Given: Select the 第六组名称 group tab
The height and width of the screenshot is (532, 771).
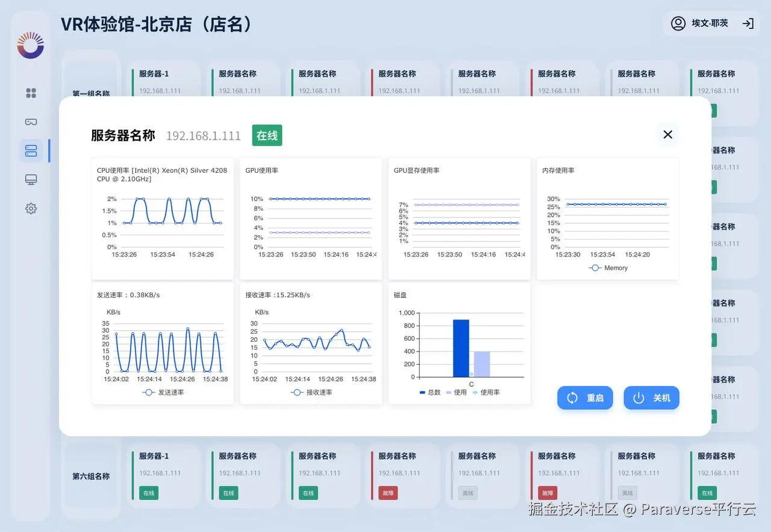Looking at the screenshot, I should pos(91,475).
